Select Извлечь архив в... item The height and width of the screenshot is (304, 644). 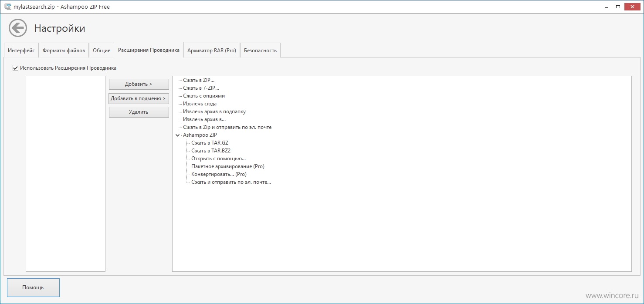pyautogui.click(x=204, y=119)
